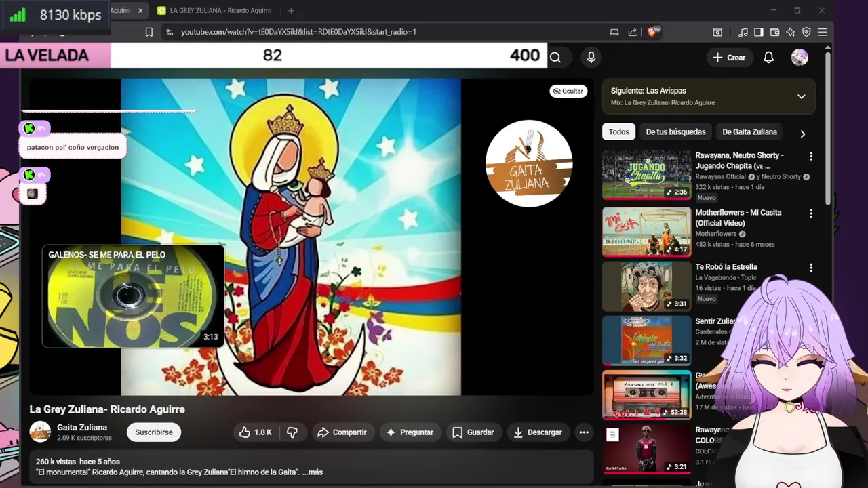
Task: Hide the channel watermark with Ocultar
Action: (568, 91)
